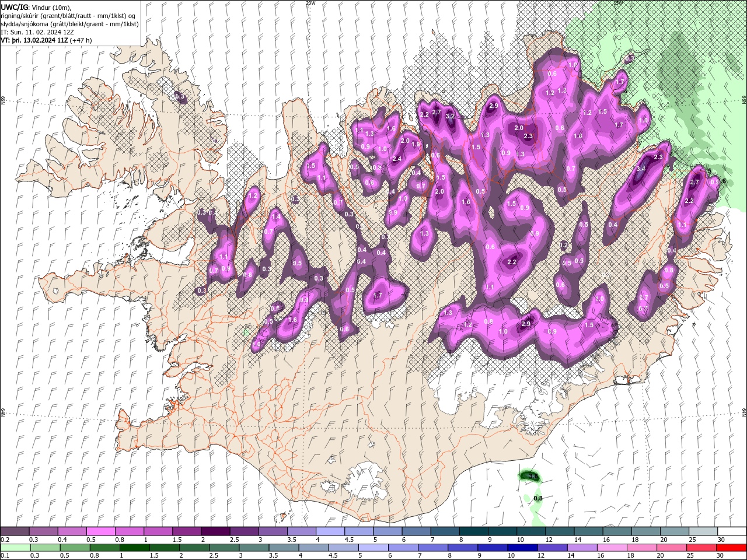The width and height of the screenshot is (747, 560).
Task: Click the UWC/IG title in the header
Action: click(14, 7)
